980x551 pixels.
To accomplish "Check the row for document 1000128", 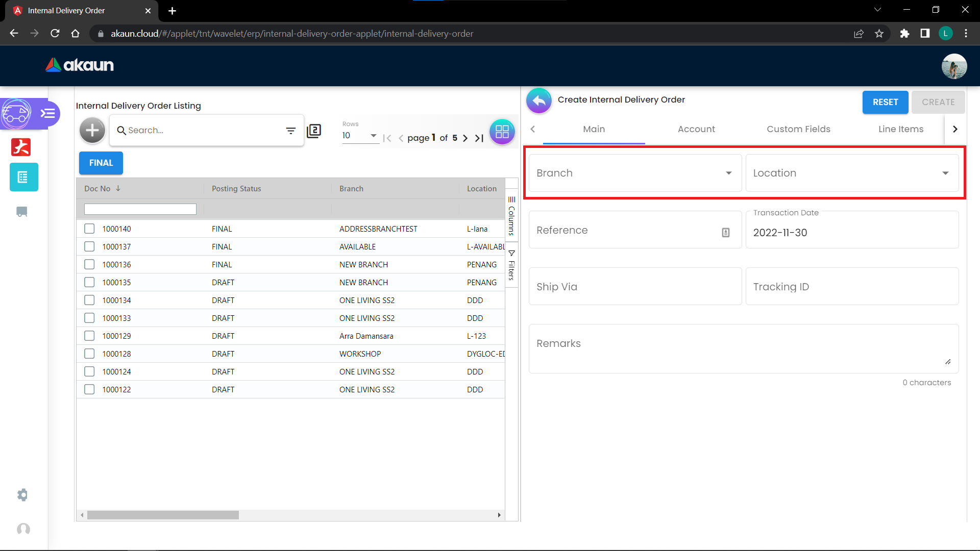I will tap(89, 354).
